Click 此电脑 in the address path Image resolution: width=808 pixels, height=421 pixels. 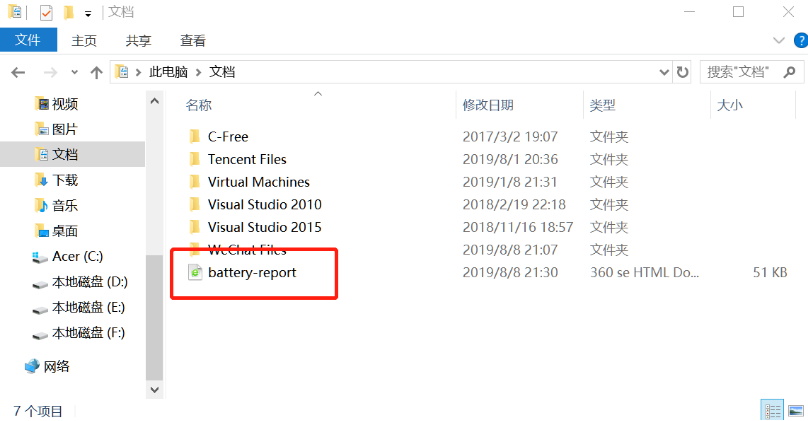click(169, 72)
